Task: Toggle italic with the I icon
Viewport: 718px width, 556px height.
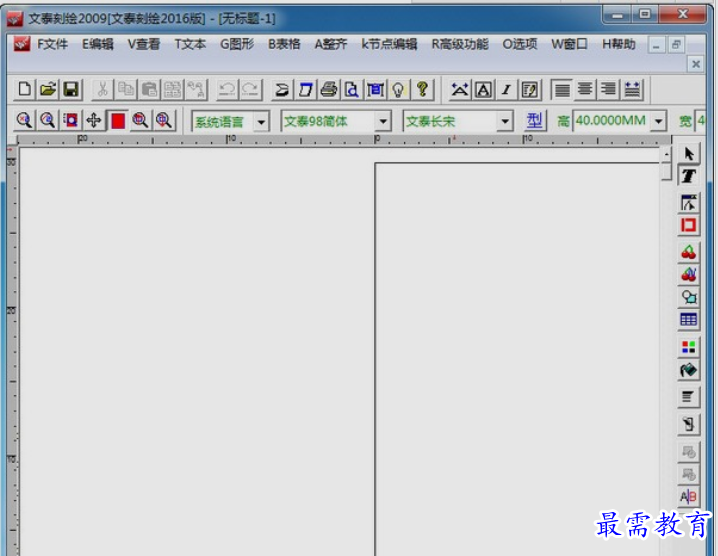Action: tap(506, 89)
